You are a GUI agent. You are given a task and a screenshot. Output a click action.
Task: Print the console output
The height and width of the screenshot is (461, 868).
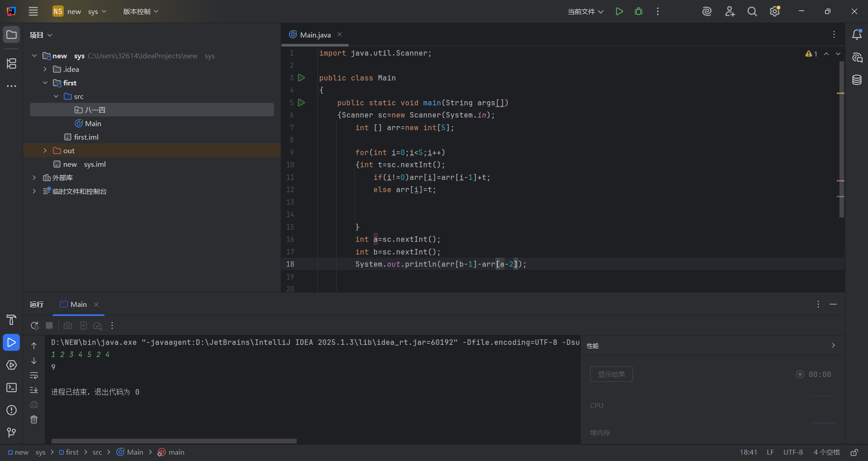click(34, 405)
